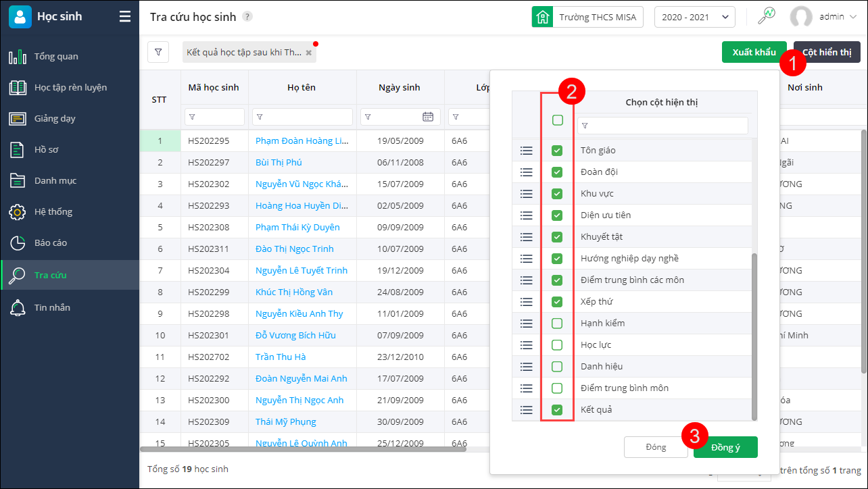Click the Chọn cột hiển thị search field
868x489 pixels.
662,126
